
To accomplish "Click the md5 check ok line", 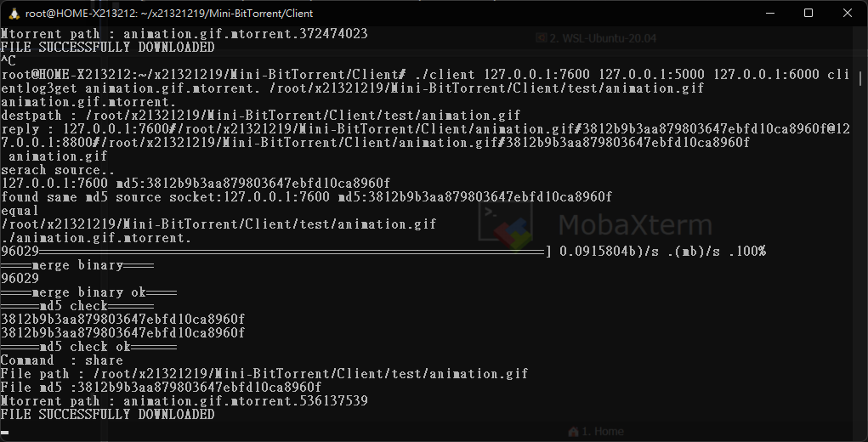I will [88, 347].
